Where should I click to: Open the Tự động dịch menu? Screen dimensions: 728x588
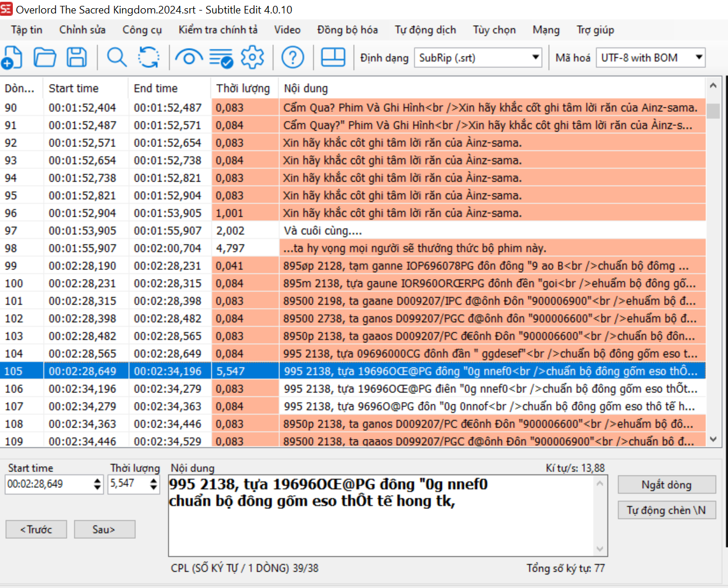(425, 30)
